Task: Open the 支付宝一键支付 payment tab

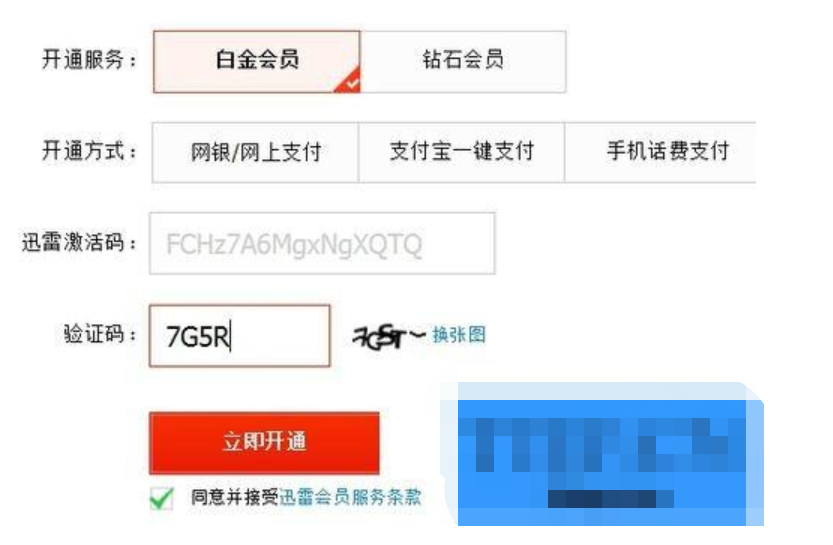Action: pos(462,152)
